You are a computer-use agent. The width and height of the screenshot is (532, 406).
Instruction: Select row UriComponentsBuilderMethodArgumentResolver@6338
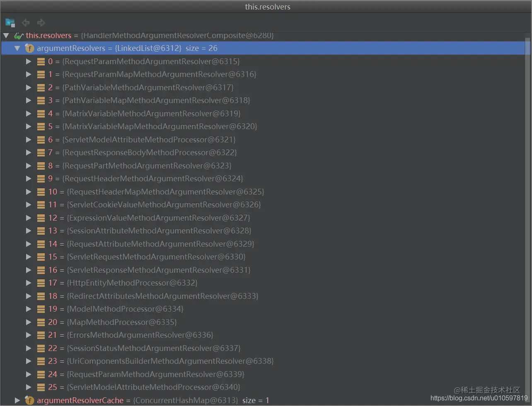[x=263, y=361]
